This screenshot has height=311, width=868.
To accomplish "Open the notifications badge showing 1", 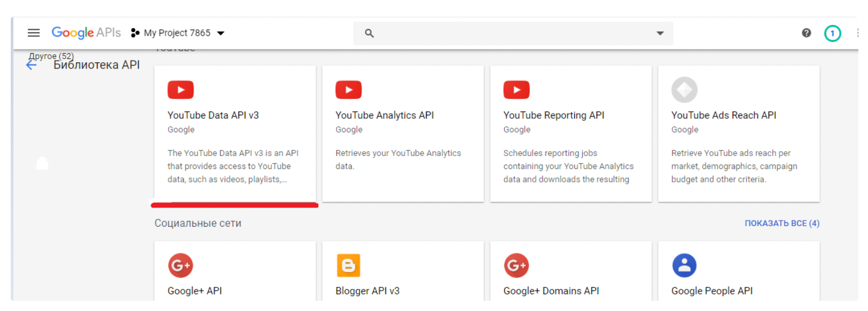I will coord(832,33).
